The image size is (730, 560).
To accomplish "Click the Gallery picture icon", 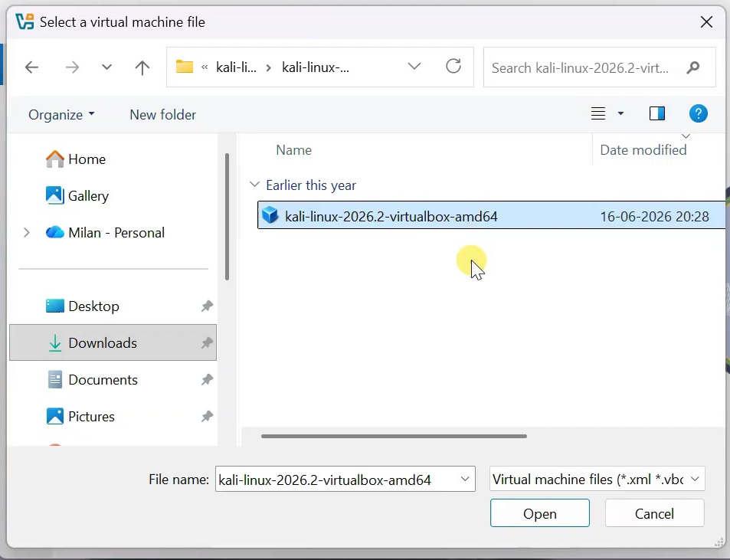I will point(55,195).
